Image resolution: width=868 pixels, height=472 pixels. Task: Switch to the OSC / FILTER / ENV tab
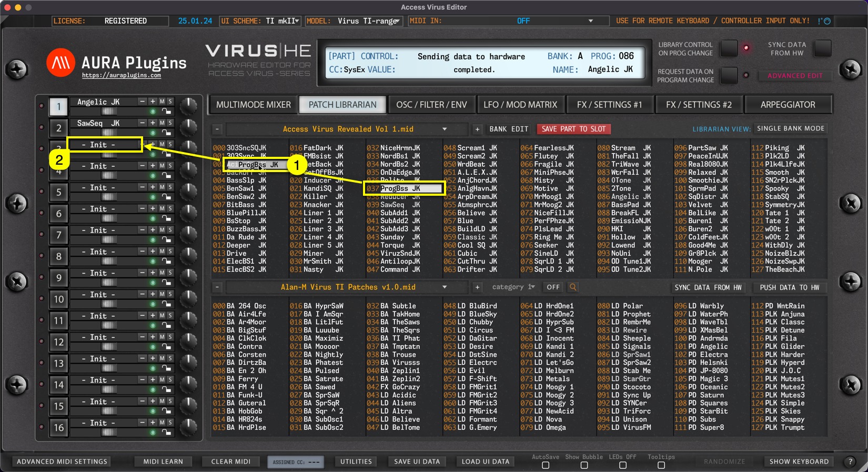click(431, 105)
